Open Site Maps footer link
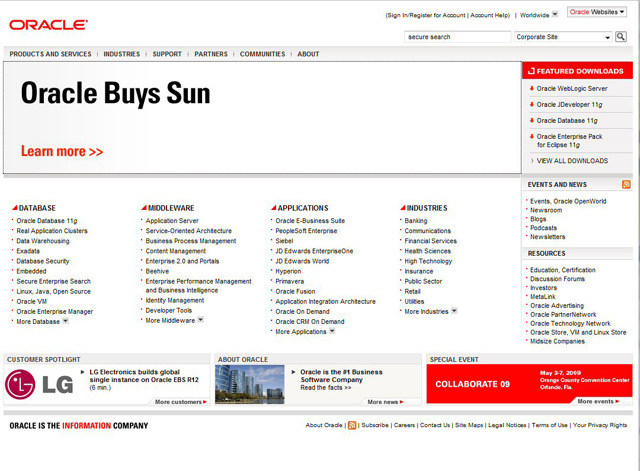640x471 pixels. point(469,425)
